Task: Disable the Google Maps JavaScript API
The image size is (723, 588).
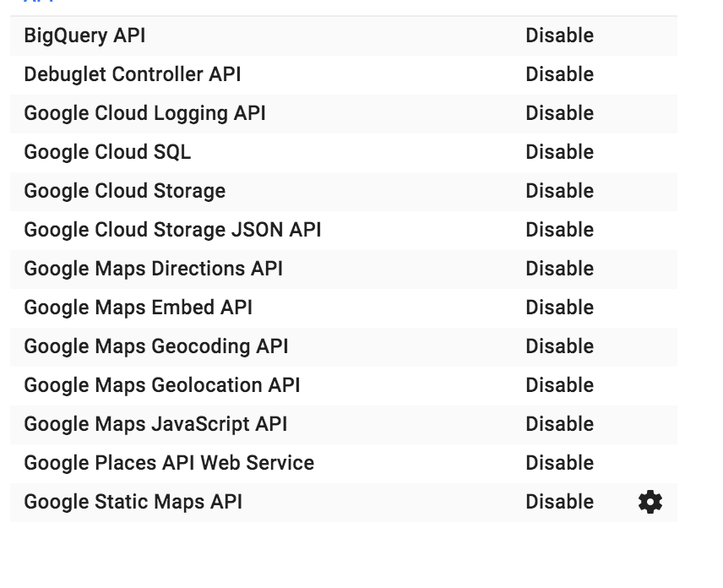Action: tap(560, 424)
